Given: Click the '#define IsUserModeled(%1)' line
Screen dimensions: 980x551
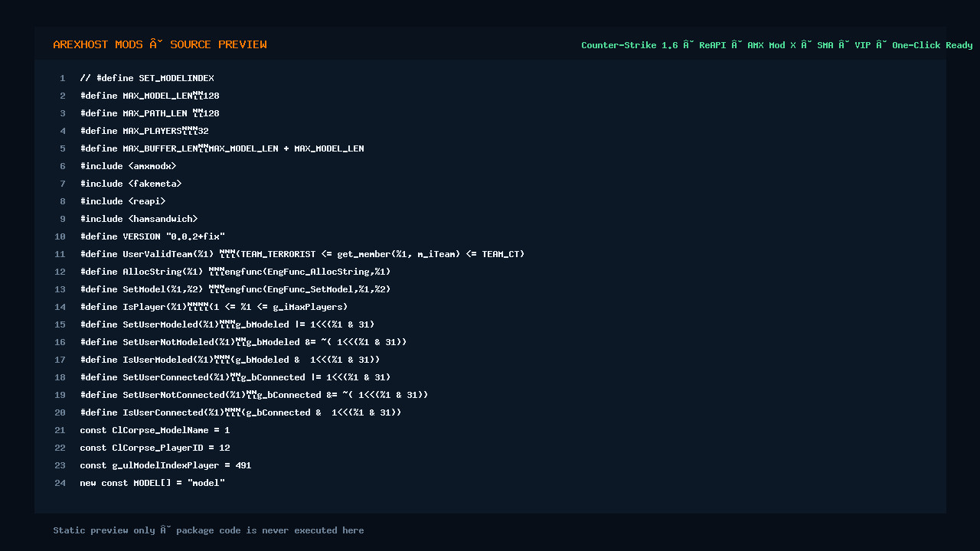Looking at the screenshot, I should click(230, 360).
